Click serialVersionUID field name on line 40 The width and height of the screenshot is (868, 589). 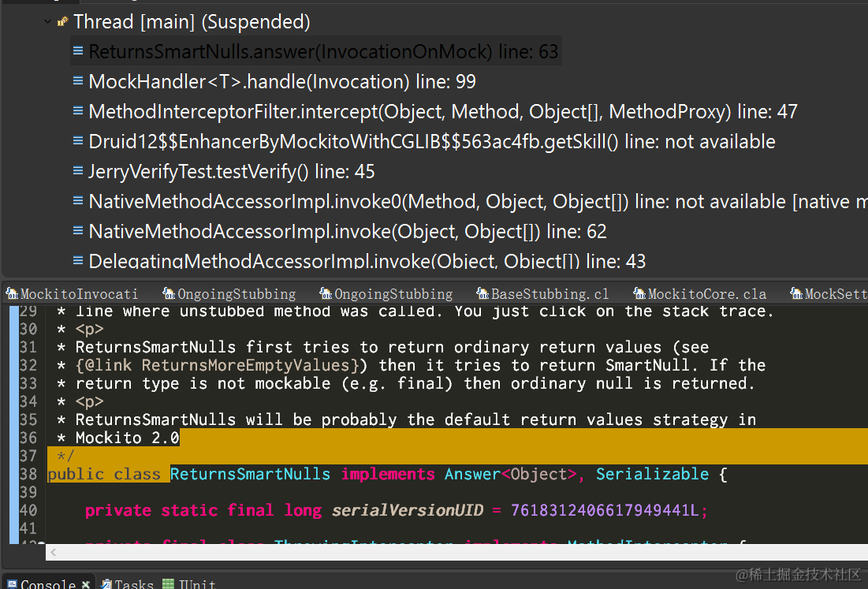[408, 510]
